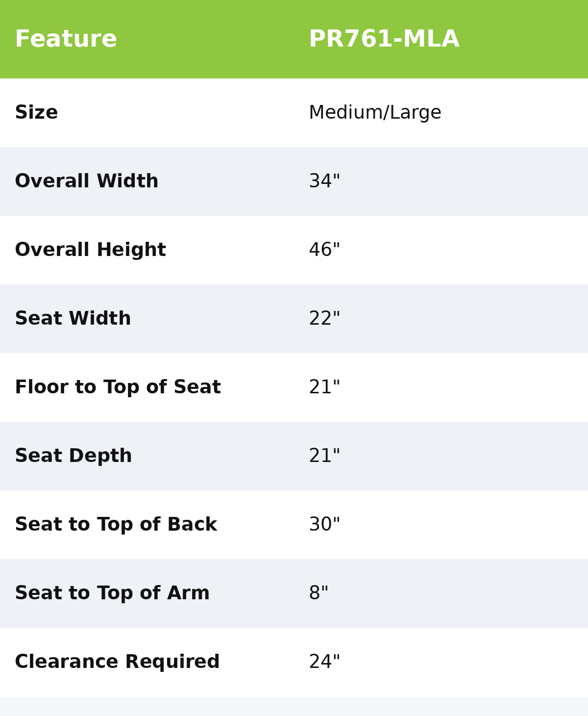Click the Seat Width label
Image resolution: width=588 pixels, height=716 pixels.
pyautogui.click(x=73, y=319)
